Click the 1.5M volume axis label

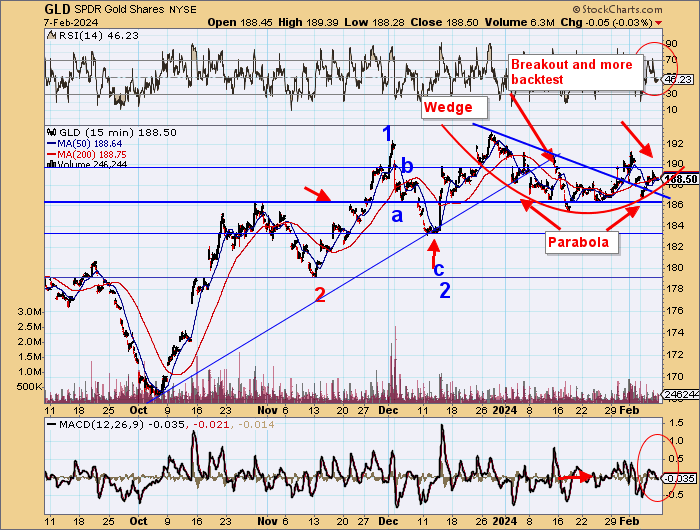[30, 356]
